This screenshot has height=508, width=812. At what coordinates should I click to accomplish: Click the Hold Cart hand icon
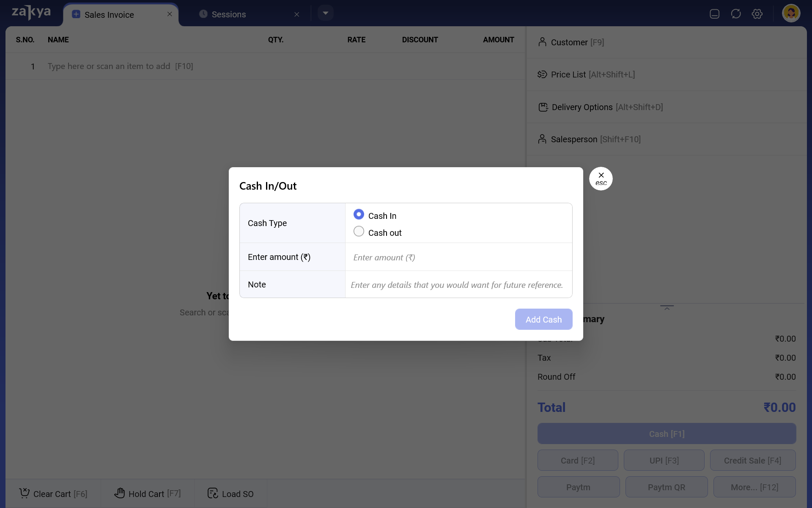120,493
